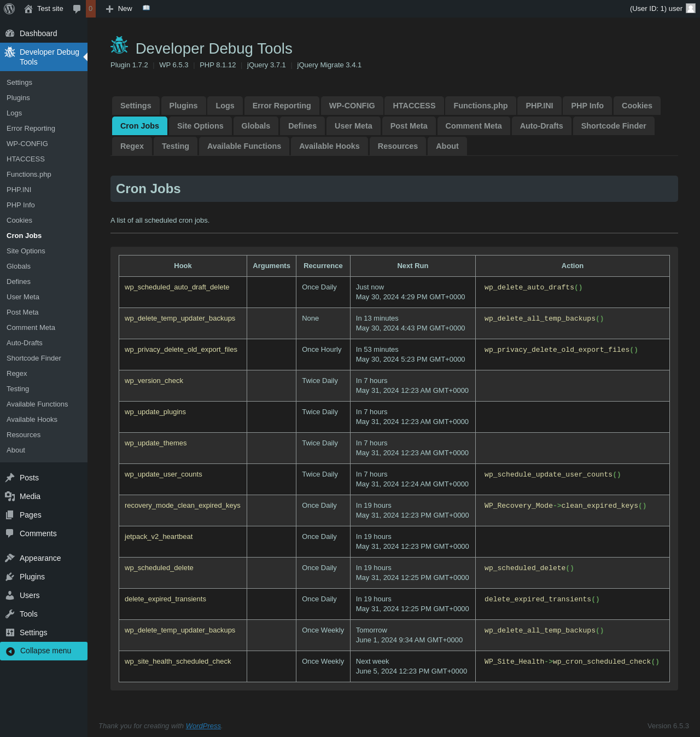Click the comments bubble icon in admin bar
This screenshot has width=700, height=737.
pyautogui.click(x=77, y=9)
